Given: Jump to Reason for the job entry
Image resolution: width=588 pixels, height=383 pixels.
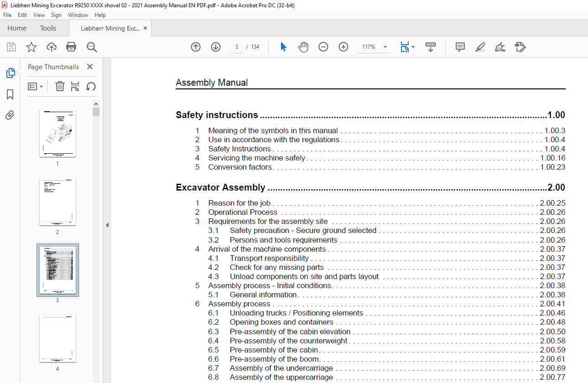Looking at the screenshot, I should click(380, 203).
